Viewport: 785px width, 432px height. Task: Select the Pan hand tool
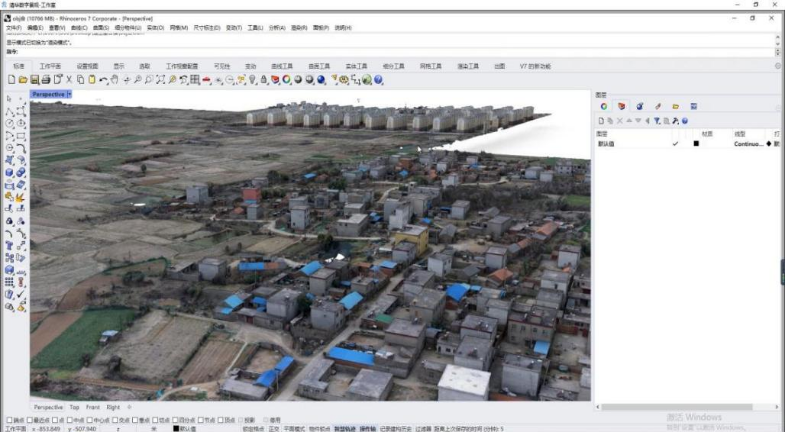pos(115,80)
